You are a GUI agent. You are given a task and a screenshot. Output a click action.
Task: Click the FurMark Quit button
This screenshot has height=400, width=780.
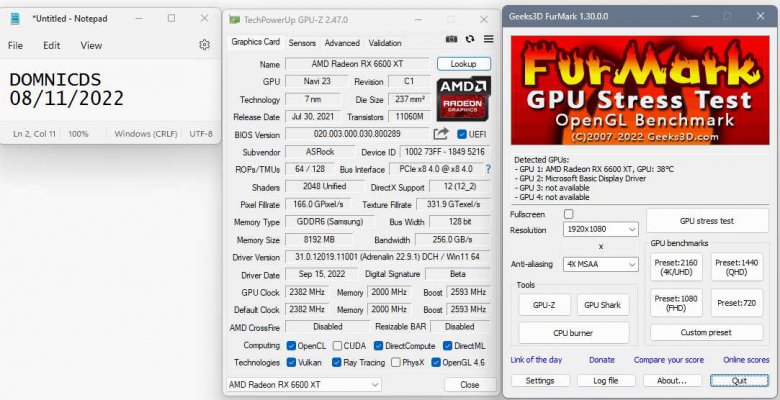pos(739,381)
